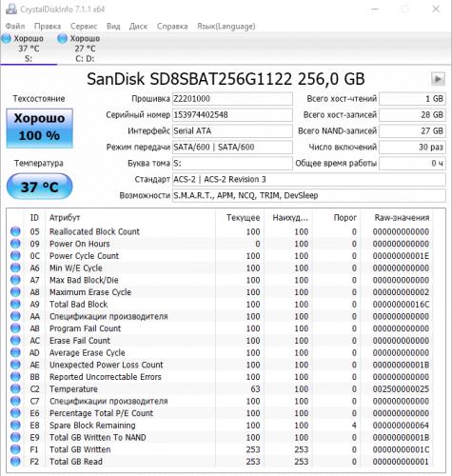This screenshot has height=476, width=452.
Task: Click the status icon for Min W/E Cycle
Action: point(15,268)
